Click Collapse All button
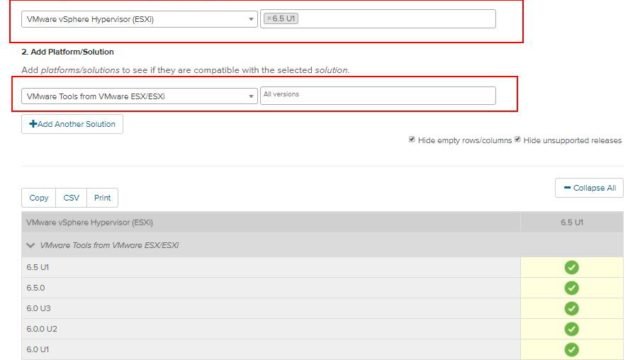The width and height of the screenshot is (640, 360). tap(589, 188)
